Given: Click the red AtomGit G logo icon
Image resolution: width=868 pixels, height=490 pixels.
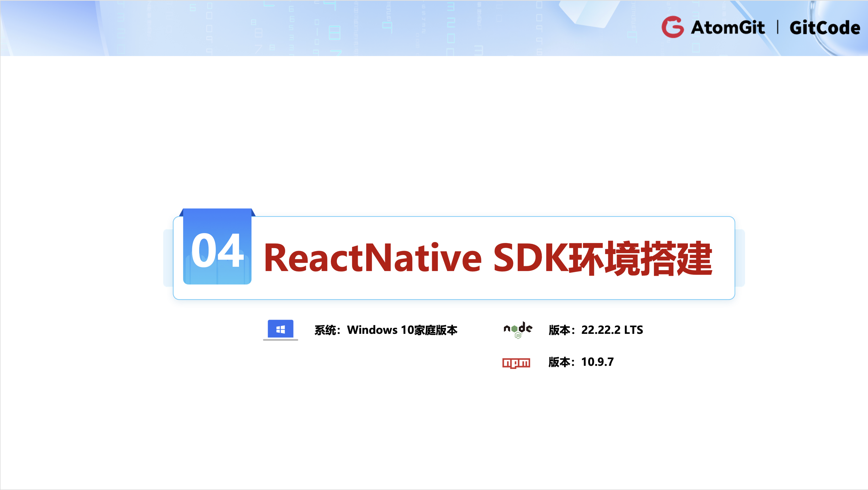Looking at the screenshot, I should click(673, 27).
